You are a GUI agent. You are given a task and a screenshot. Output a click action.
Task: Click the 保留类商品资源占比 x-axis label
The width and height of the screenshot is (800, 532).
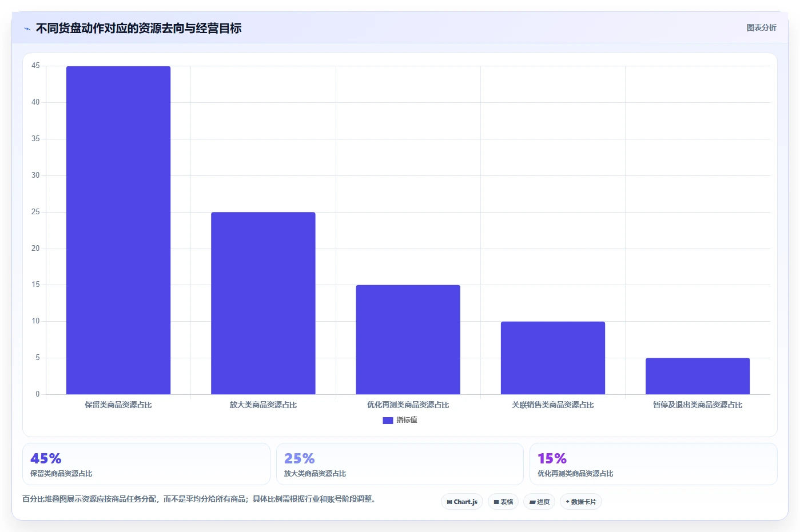(118, 405)
